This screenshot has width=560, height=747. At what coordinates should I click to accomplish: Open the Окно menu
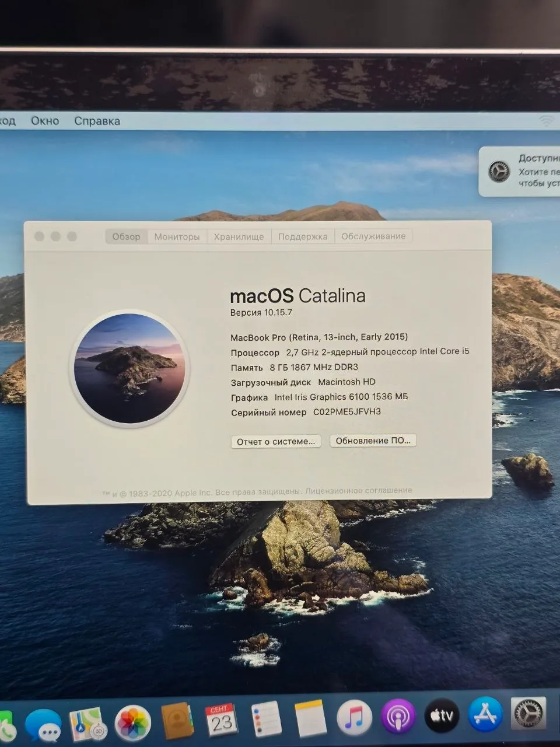[x=45, y=121]
